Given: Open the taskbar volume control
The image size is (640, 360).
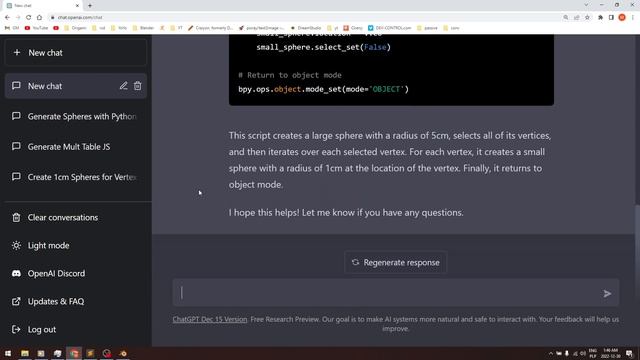Looking at the screenshot, I should pos(583,353).
